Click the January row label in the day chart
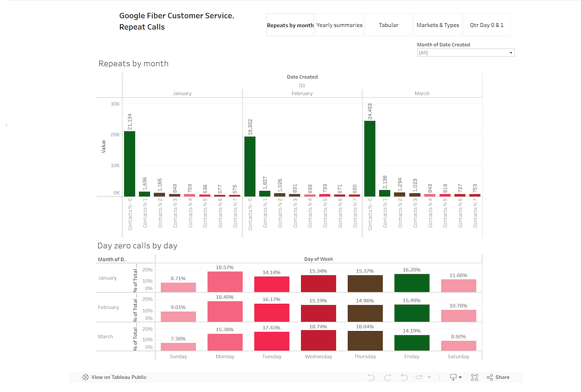The height and width of the screenshot is (392, 581). [107, 278]
